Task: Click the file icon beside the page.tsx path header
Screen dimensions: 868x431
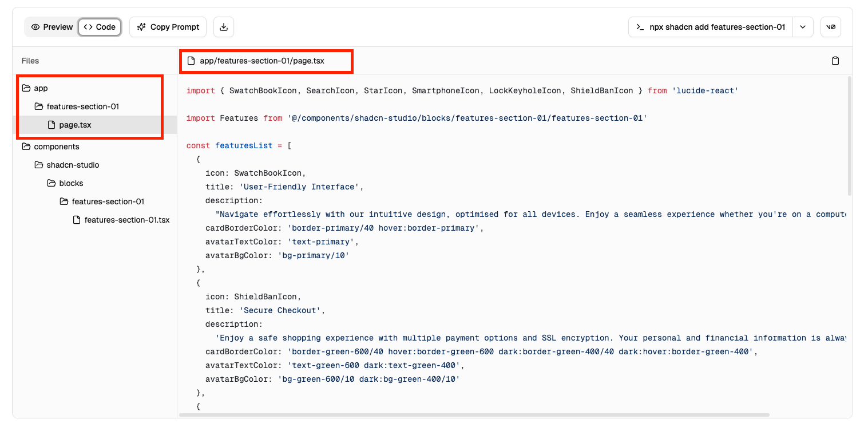Action: point(191,61)
